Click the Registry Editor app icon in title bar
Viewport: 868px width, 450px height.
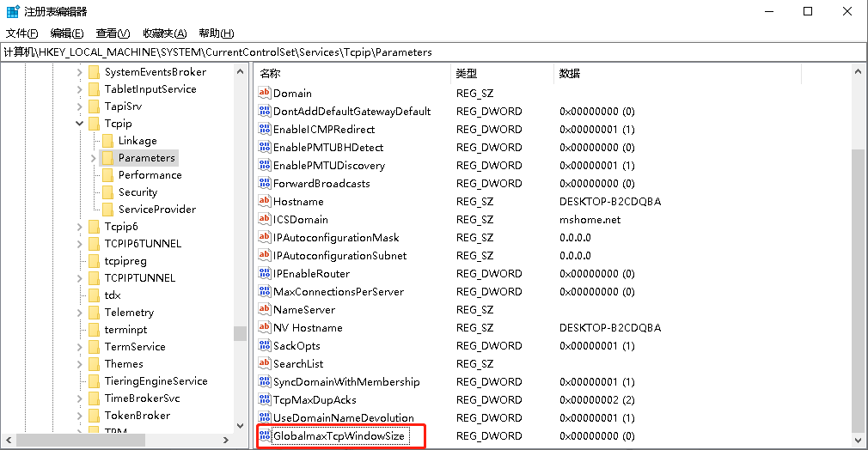13,11
